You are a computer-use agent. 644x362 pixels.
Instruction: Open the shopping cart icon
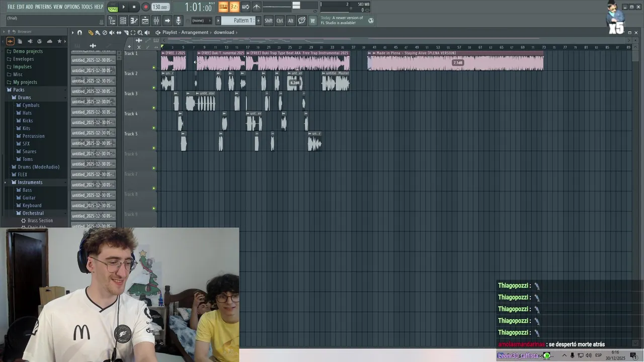(312, 21)
